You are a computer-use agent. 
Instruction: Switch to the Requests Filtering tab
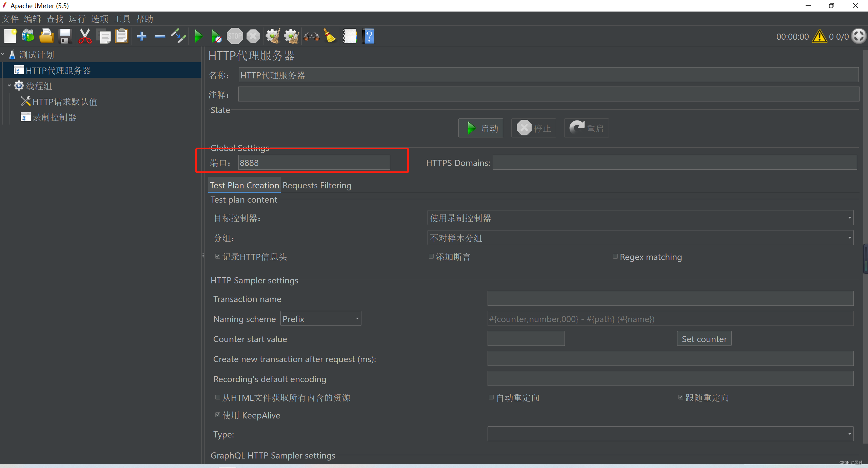[x=317, y=185]
